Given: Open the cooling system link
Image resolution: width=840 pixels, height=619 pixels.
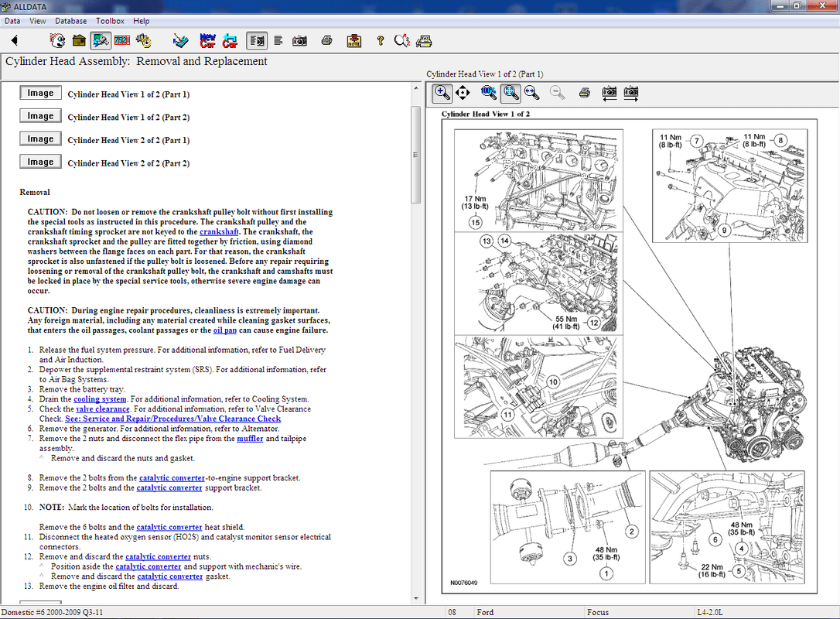Looking at the screenshot, I should click(x=101, y=399).
